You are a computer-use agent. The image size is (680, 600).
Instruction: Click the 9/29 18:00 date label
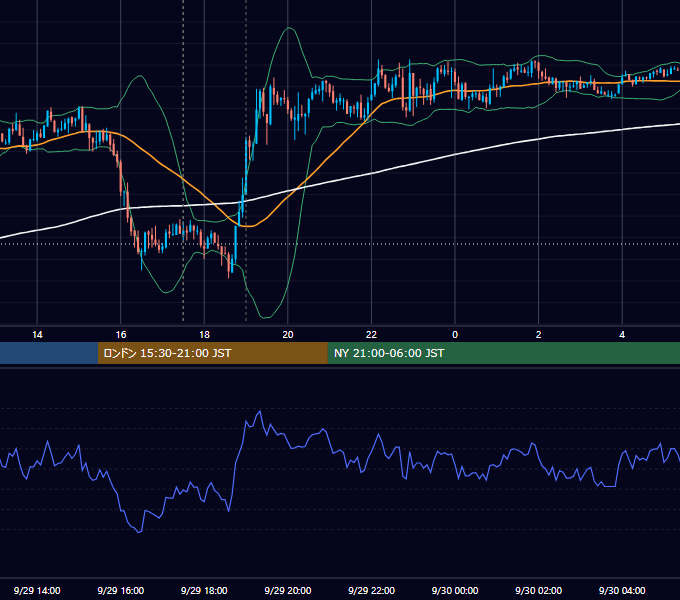click(x=204, y=590)
